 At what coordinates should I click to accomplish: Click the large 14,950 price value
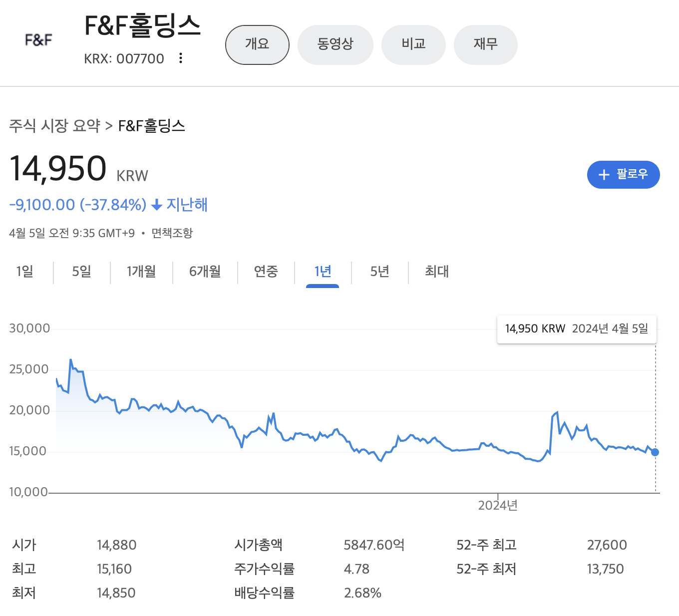click(58, 168)
